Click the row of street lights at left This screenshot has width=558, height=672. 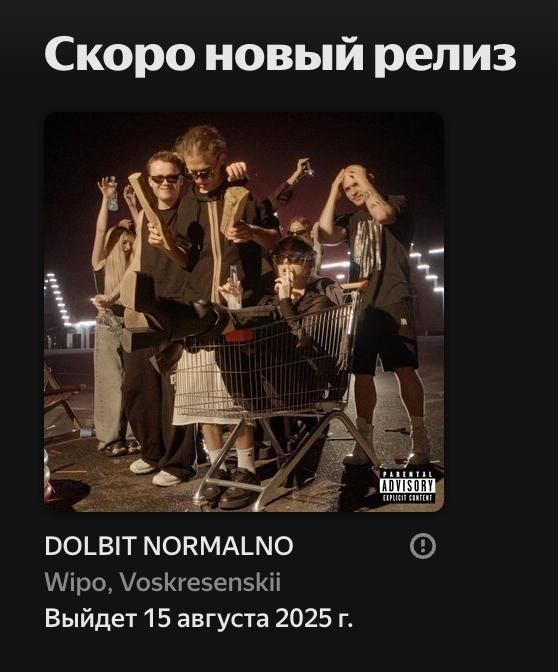click(x=58, y=298)
